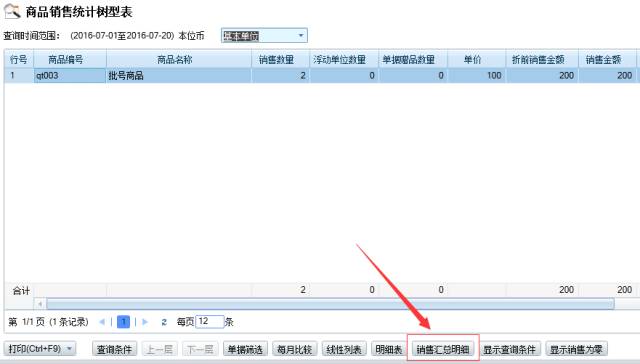The image size is (640, 364).
Task: Click the 销售汇总明细 button
Action: coord(443,349)
